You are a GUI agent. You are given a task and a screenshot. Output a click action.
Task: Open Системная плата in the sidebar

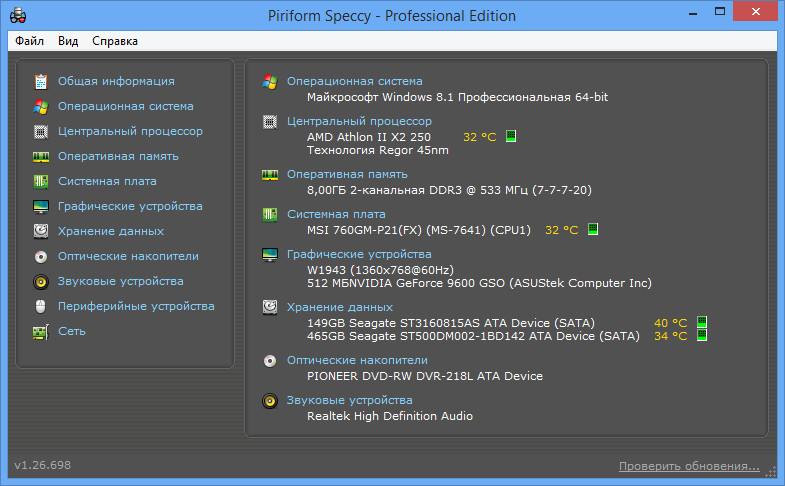pos(107,181)
